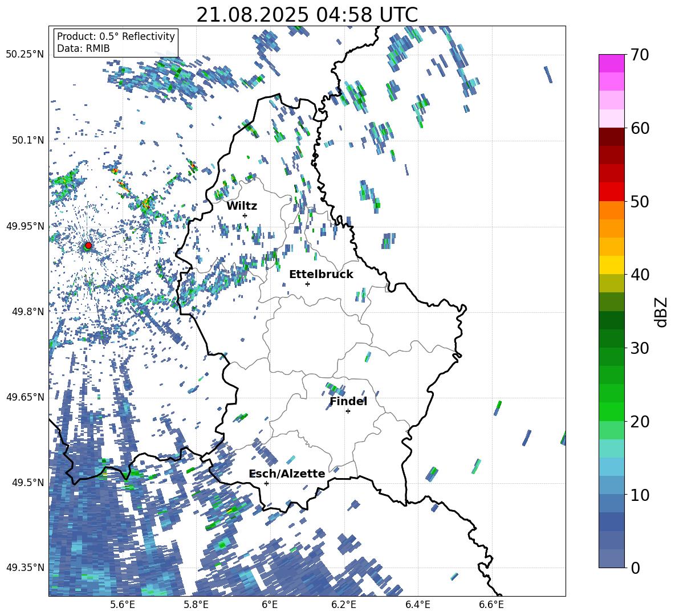675x616 pixels.
Task: Click the latitude label 49.95°N
Action: click(x=25, y=226)
